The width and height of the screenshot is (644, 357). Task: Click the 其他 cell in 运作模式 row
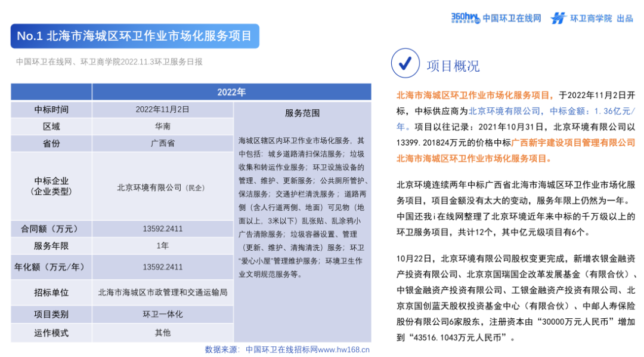(163, 333)
